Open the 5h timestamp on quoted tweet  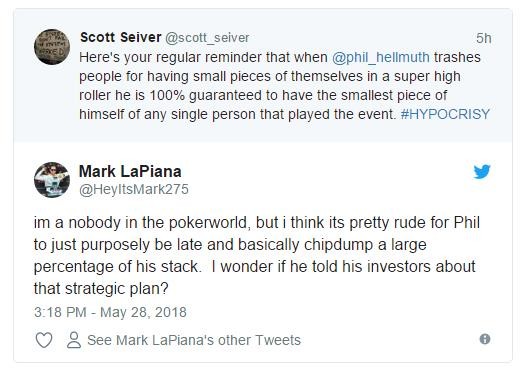tap(484, 38)
